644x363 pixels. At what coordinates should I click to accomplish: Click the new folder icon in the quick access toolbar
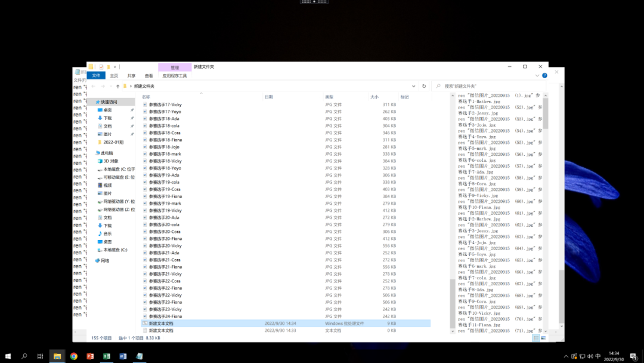(x=108, y=67)
